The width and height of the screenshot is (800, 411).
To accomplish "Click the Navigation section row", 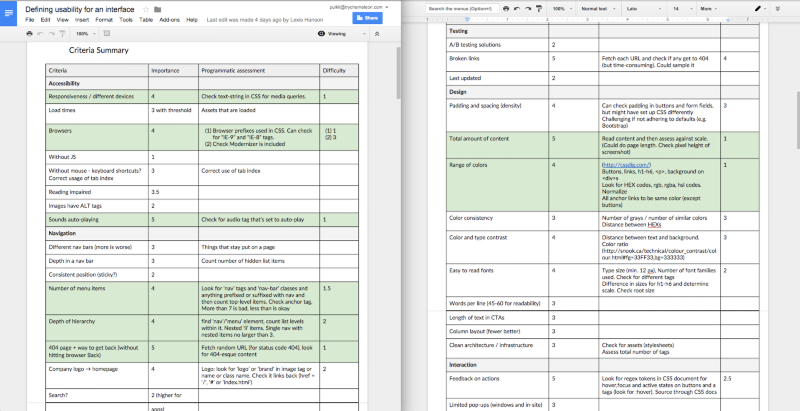I will (202, 233).
